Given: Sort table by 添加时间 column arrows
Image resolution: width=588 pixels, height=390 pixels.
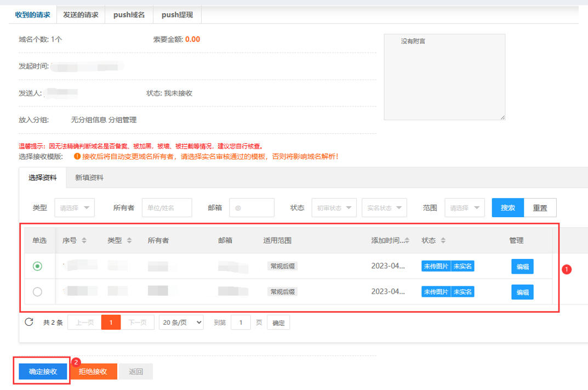Looking at the screenshot, I should click(x=408, y=240).
